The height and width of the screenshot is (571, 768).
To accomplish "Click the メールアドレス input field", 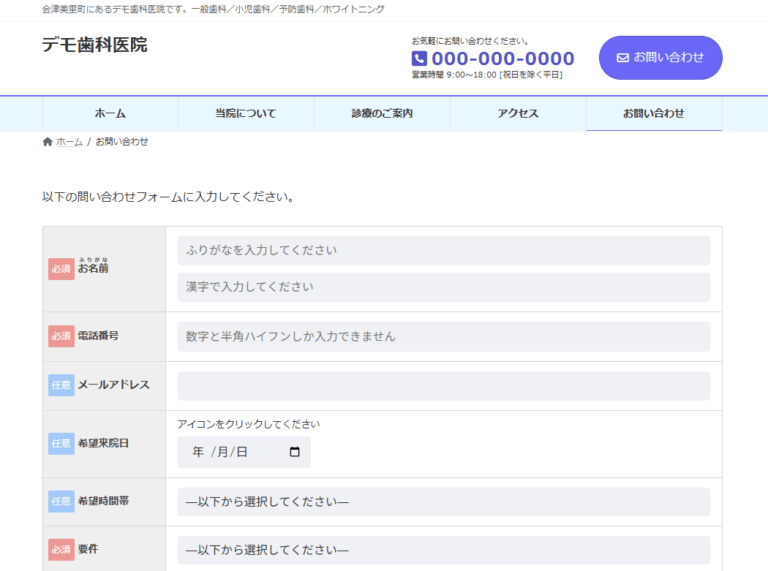I will tap(443, 386).
